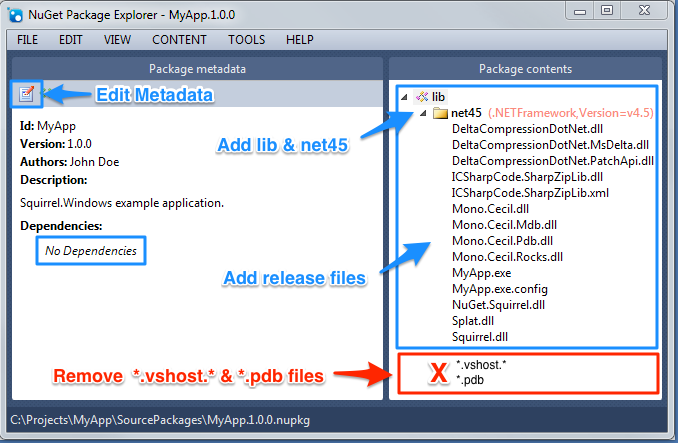Screen dimensions: 678x443
Task: Collapse the lib tree node
Action: (x=404, y=96)
